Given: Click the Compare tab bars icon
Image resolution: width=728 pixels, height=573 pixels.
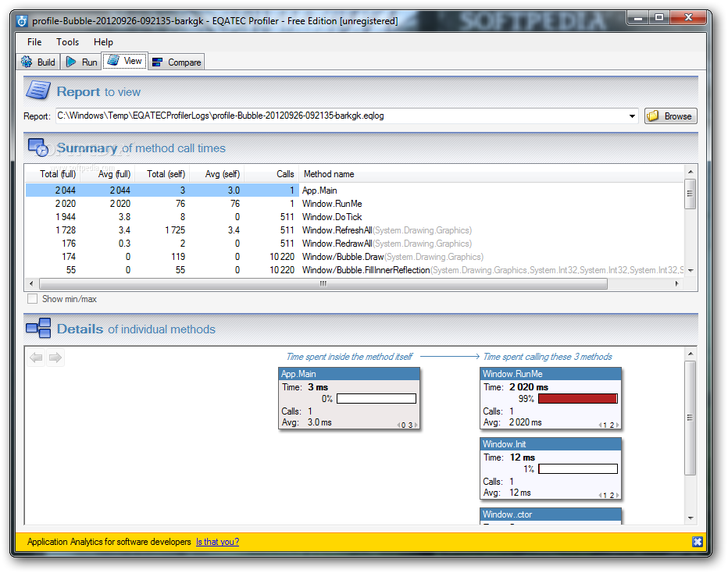Looking at the screenshot, I should tap(157, 62).
